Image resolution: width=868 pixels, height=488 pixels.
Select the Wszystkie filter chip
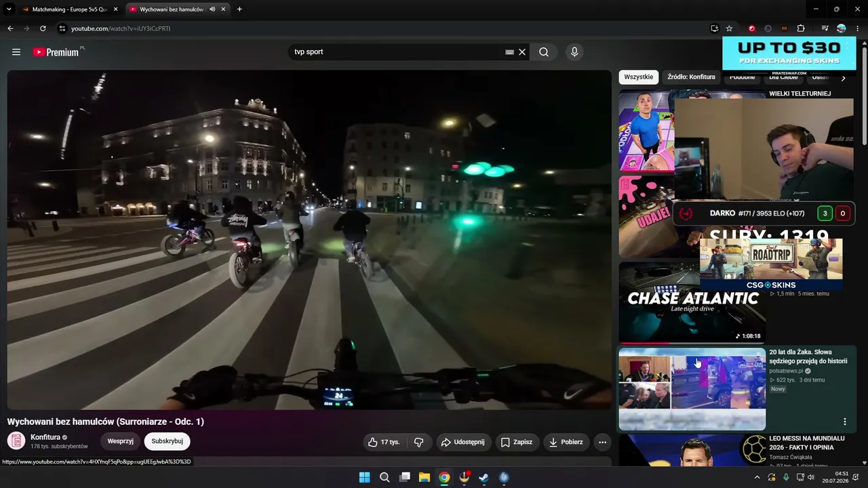(639, 77)
